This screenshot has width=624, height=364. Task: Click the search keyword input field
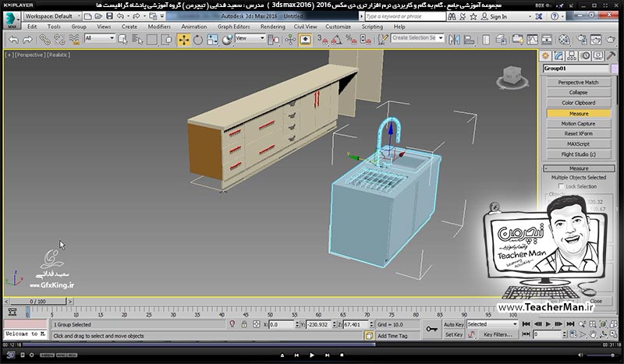405,16
